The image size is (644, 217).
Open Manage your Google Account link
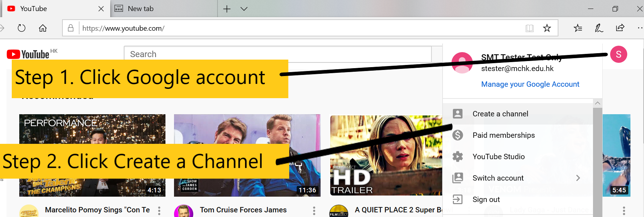[530, 84]
